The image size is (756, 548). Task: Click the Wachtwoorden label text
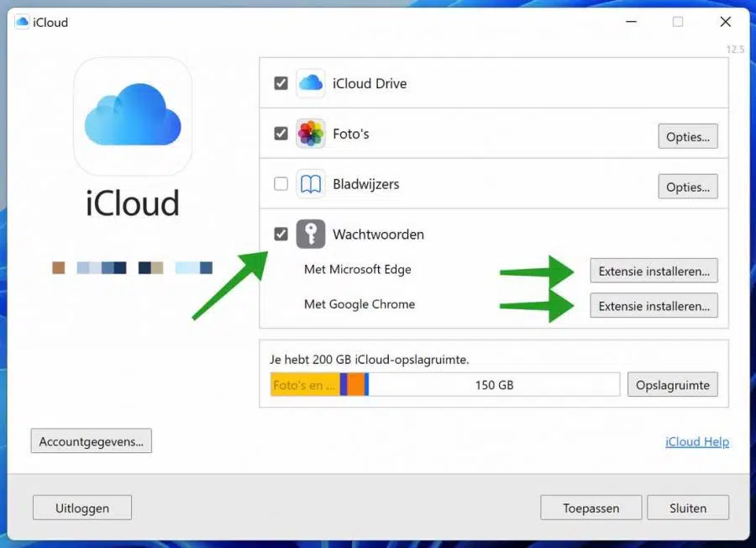click(379, 234)
